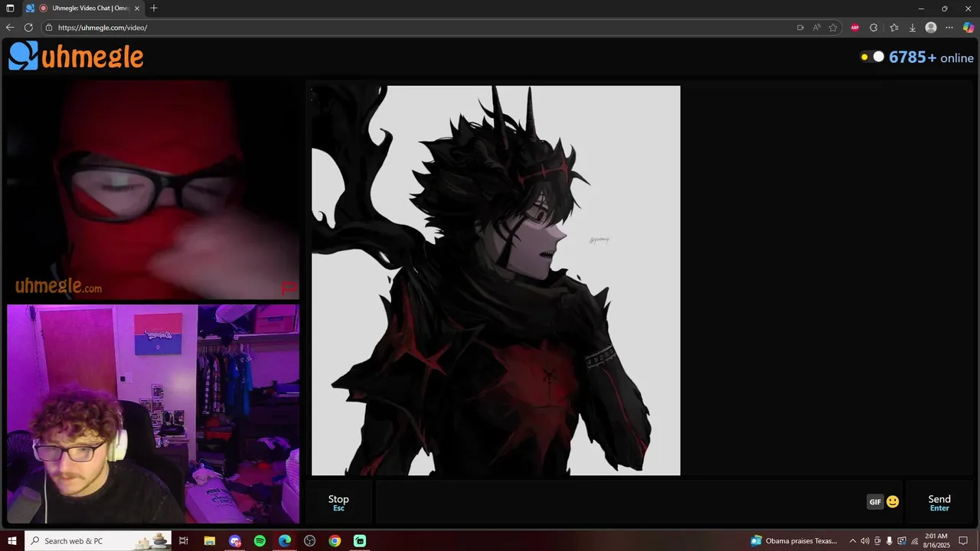
Task: Click the Uhmegle logo
Action: (76, 56)
